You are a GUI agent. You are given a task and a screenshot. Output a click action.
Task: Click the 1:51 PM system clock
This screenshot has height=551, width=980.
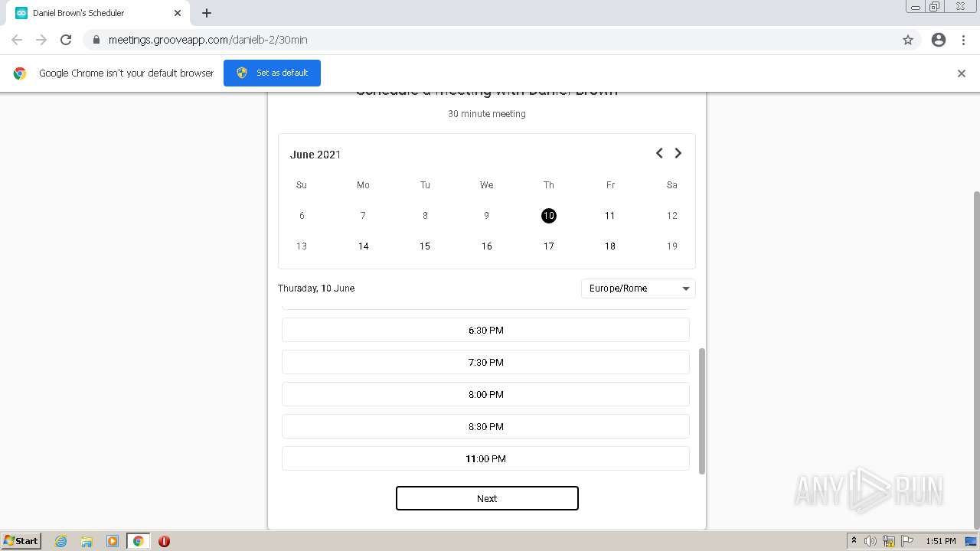pos(941,541)
